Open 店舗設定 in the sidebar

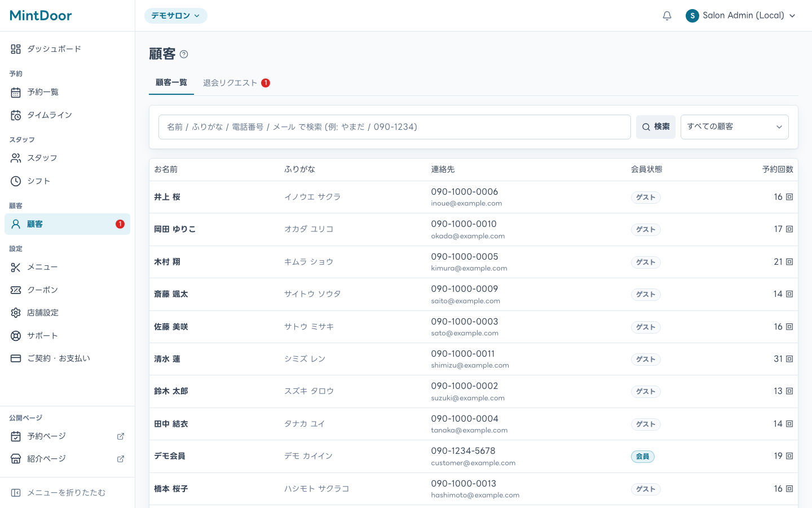[x=68, y=313]
